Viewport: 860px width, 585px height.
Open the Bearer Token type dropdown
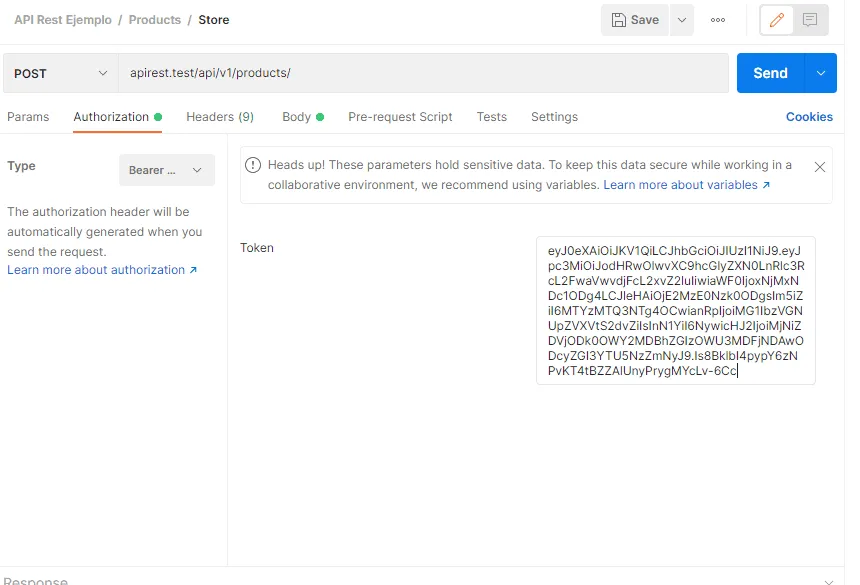166,171
